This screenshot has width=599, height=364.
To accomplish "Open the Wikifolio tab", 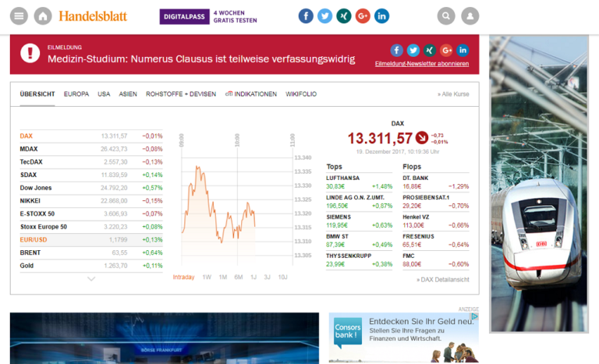I will (301, 94).
